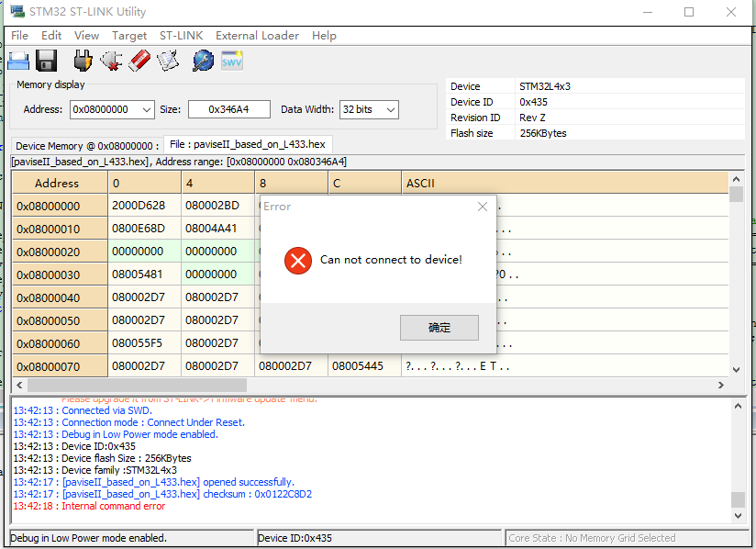Click the Full chip erase eraser icon

[139, 62]
